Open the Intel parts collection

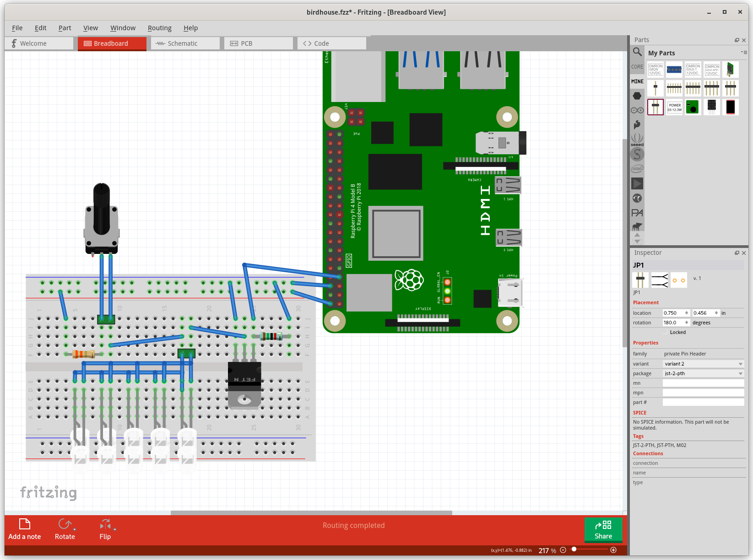[x=637, y=168]
